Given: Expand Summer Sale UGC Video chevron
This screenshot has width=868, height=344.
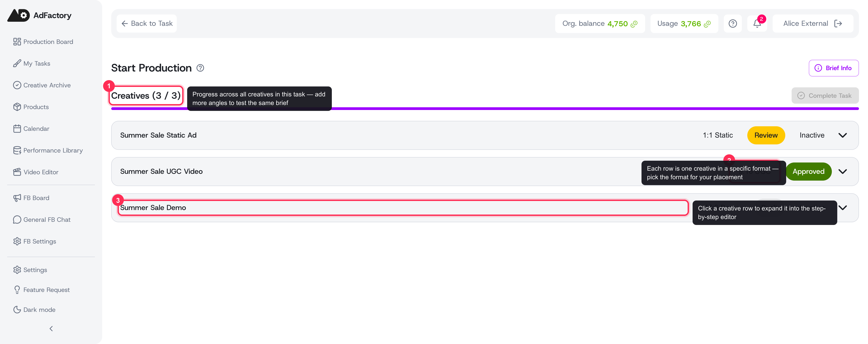Looking at the screenshot, I should tap(843, 172).
